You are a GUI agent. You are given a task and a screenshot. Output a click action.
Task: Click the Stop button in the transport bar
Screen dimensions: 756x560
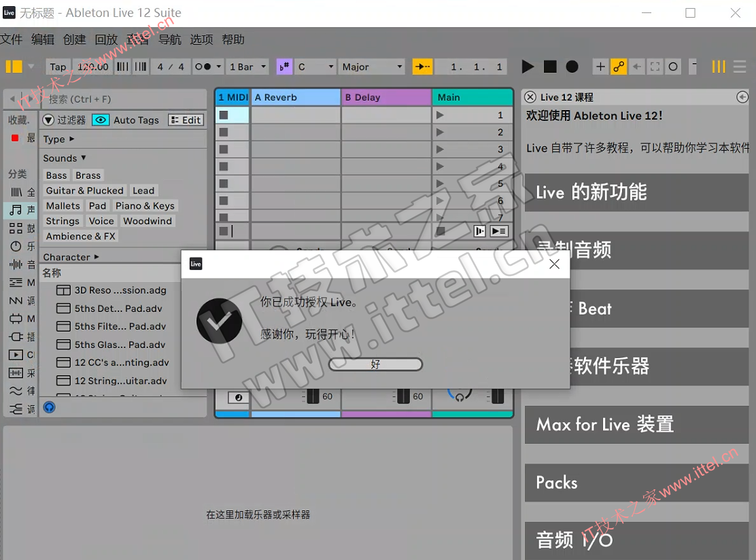coord(550,67)
